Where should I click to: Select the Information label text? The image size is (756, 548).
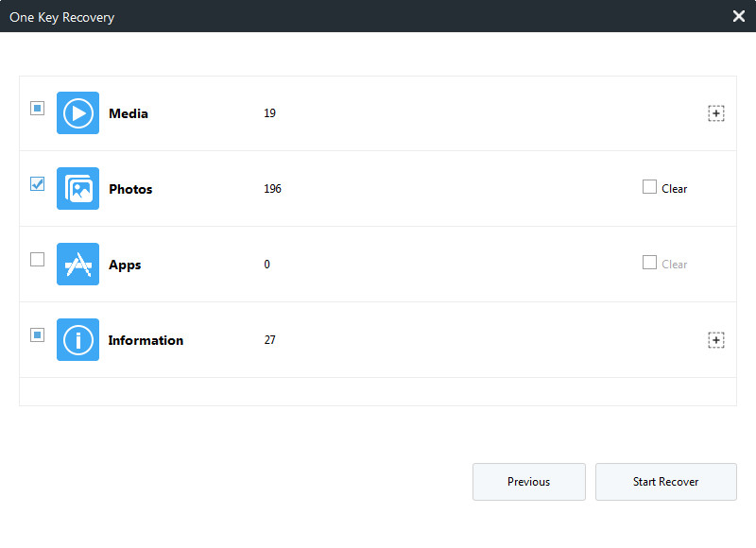point(146,340)
